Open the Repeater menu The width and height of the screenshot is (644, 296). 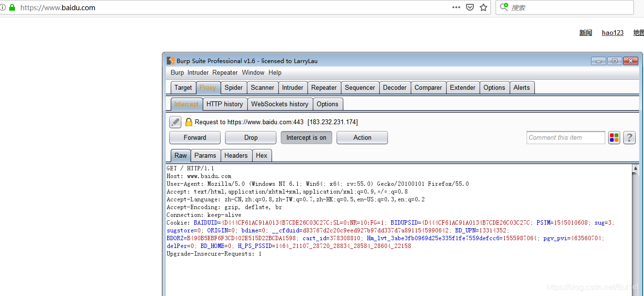(x=225, y=72)
